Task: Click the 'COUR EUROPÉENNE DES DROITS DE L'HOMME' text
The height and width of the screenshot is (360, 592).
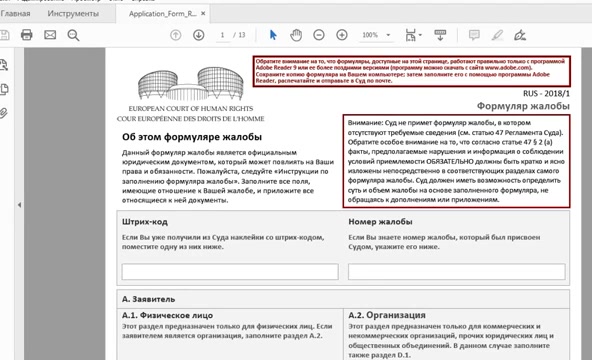Action: pyautogui.click(x=190, y=118)
